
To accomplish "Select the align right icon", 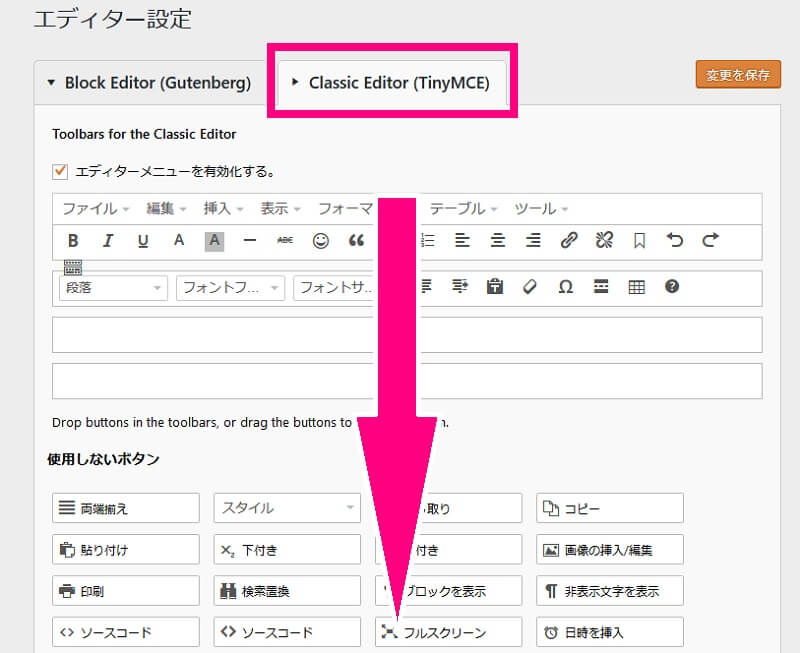I will [x=533, y=241].
